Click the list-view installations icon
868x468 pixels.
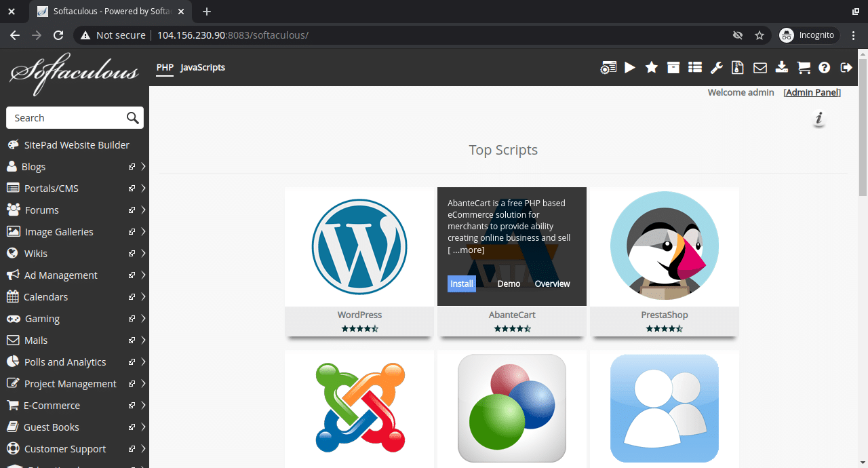(x=694, y=67)
